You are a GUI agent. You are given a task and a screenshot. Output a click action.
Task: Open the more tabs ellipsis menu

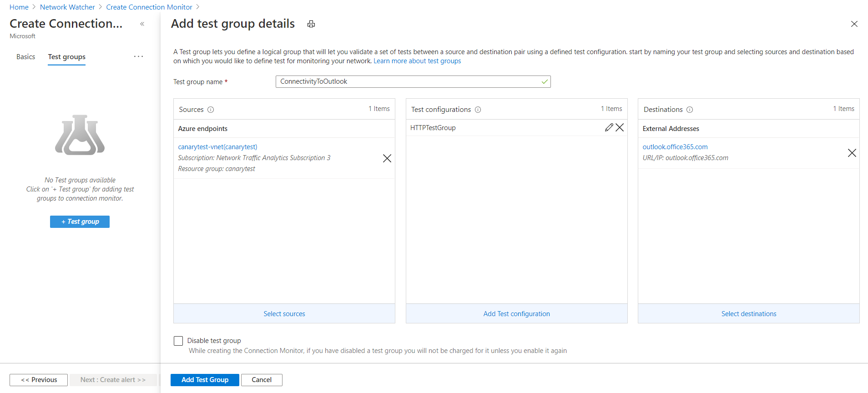tap(138, 57)
